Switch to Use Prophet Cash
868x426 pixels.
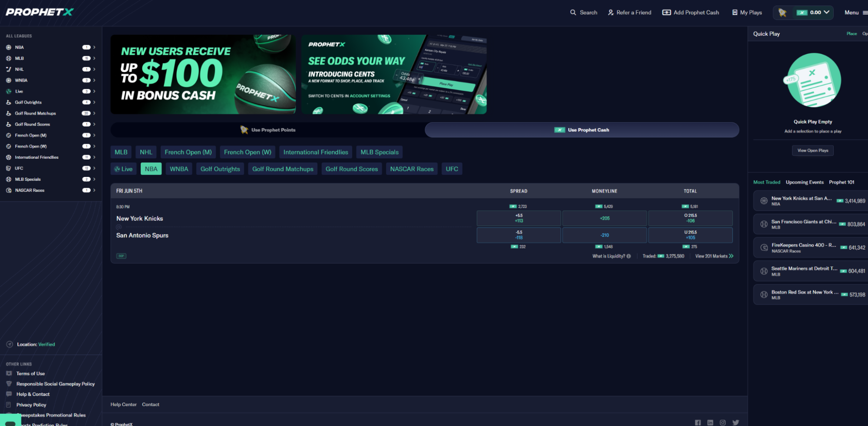pos(582,130)
